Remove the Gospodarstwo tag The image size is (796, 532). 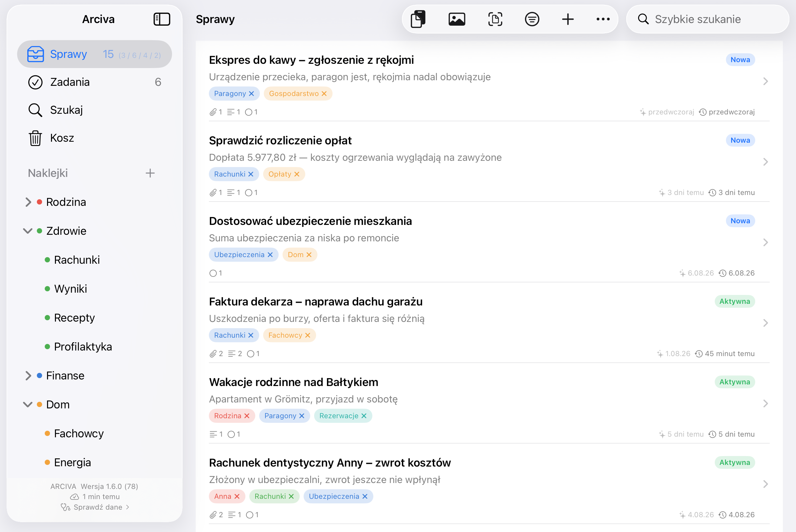[x=324, y=94]
